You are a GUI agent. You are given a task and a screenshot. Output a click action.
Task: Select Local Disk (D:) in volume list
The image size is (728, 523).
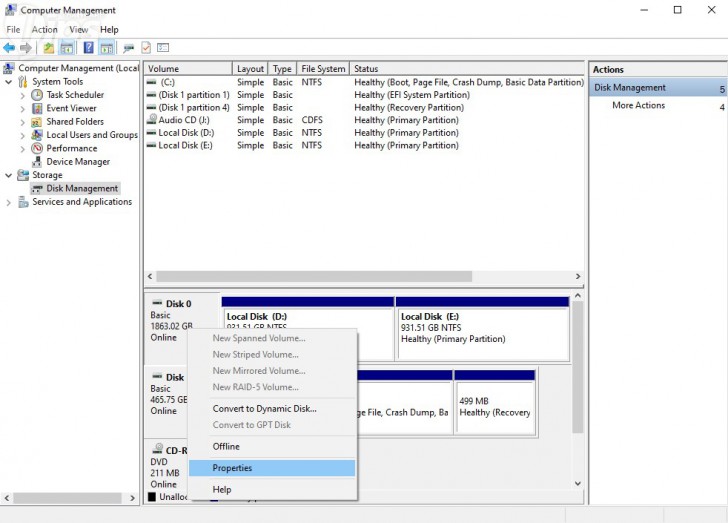[364, 133]
